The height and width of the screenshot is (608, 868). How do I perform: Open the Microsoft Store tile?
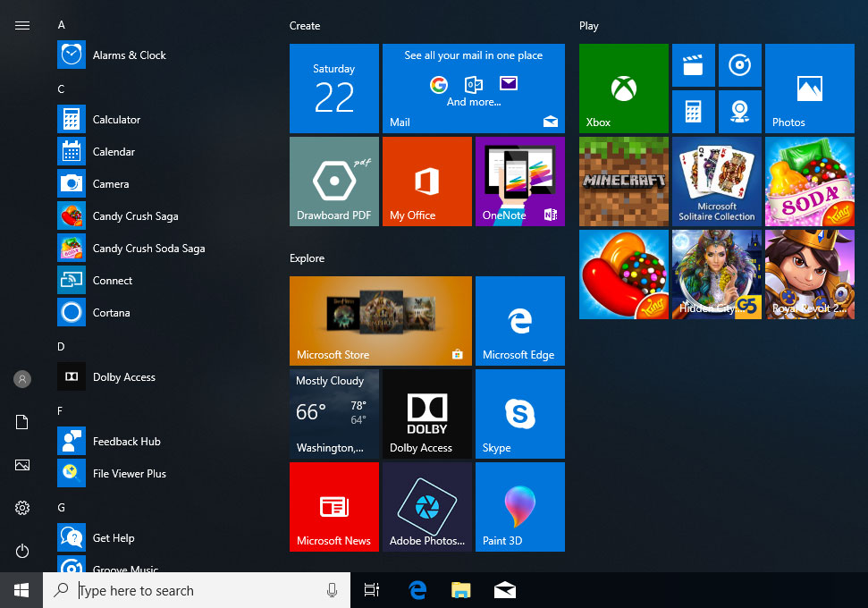(x=381, y=321)
